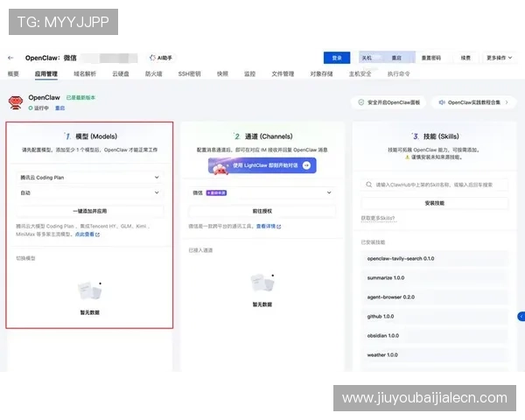Click the purple badge next to 微信
Image resolution: width=525 pixels, height=420 pixels.
tap(216, 192)
